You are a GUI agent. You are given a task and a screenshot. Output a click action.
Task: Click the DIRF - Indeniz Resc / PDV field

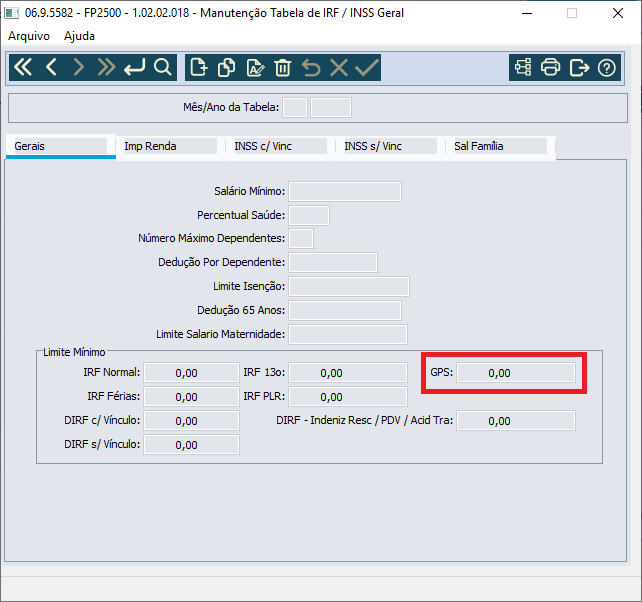pos(516,421)
